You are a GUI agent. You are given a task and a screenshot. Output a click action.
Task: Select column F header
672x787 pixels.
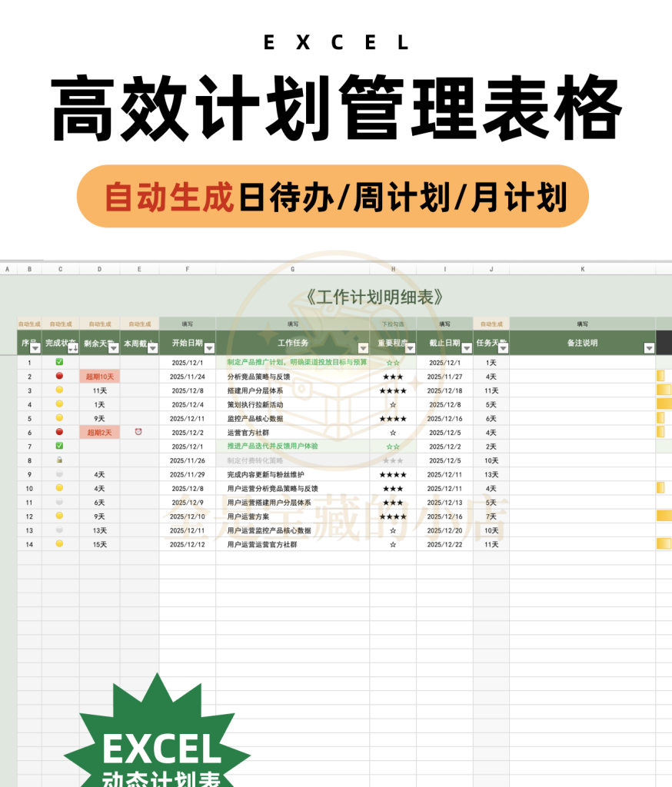tap(188, 269)
